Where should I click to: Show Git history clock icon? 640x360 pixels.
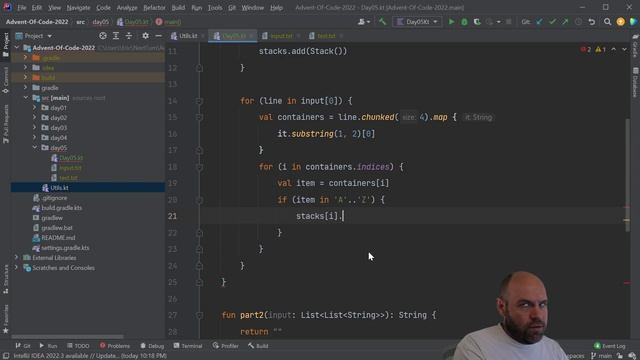coord(578,22)
